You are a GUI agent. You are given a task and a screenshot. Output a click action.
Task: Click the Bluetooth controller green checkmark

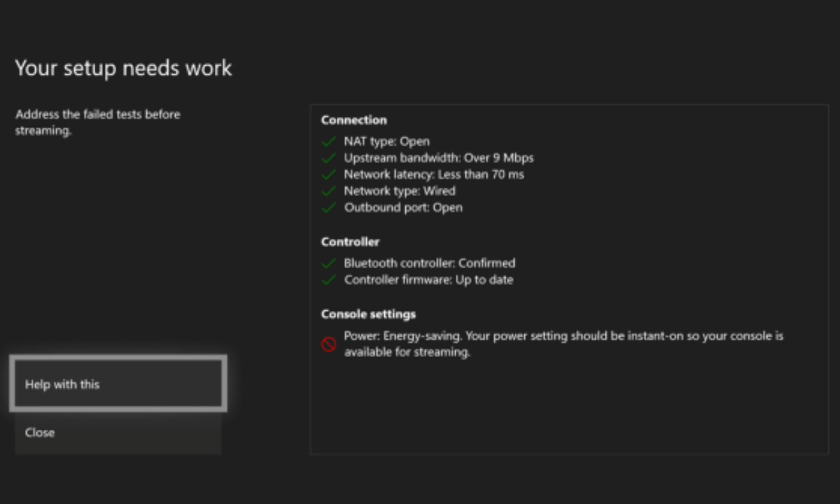328,264
